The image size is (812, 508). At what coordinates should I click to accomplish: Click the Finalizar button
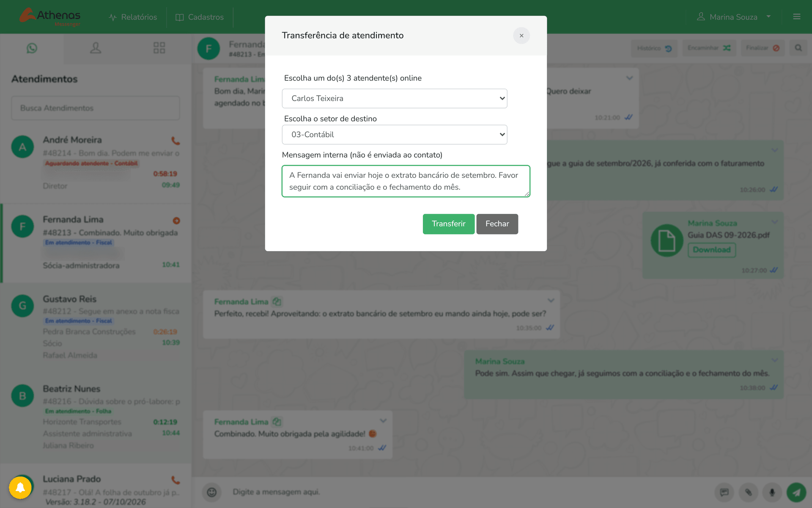pyautogui.click(x=763, y=48)
